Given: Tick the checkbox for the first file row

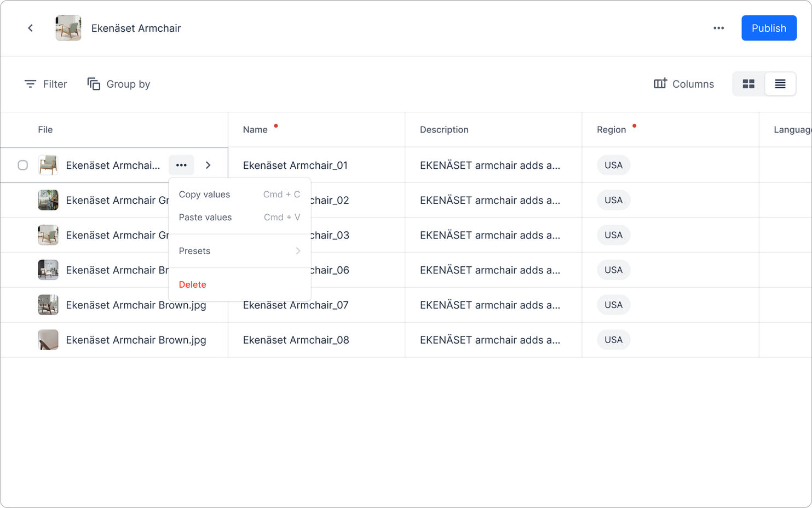Looking at the screenshot, I should (23, 165).
